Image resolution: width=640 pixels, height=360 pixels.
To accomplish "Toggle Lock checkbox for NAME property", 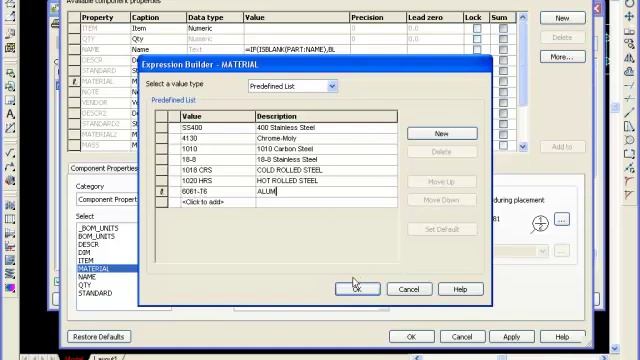I will 477,50.
